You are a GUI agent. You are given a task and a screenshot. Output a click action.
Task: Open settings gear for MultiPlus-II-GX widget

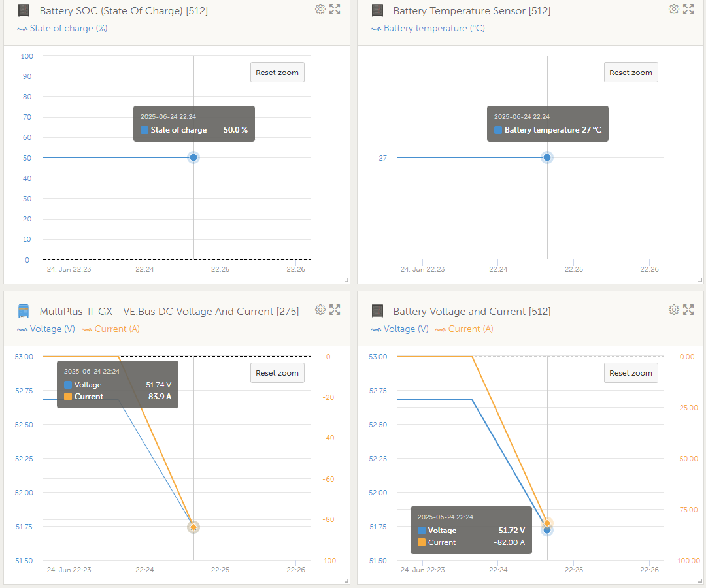(x=320, y=310)
